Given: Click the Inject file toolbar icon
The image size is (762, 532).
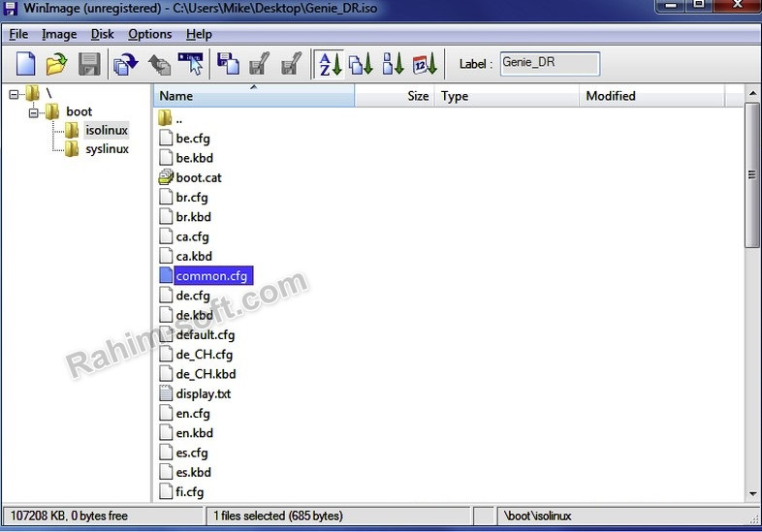Looking at the screenshot, I should click(x=228, y=64).
